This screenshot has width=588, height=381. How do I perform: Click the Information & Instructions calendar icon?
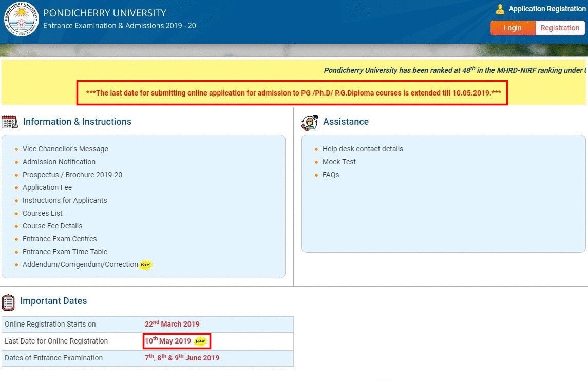point(9,122)
